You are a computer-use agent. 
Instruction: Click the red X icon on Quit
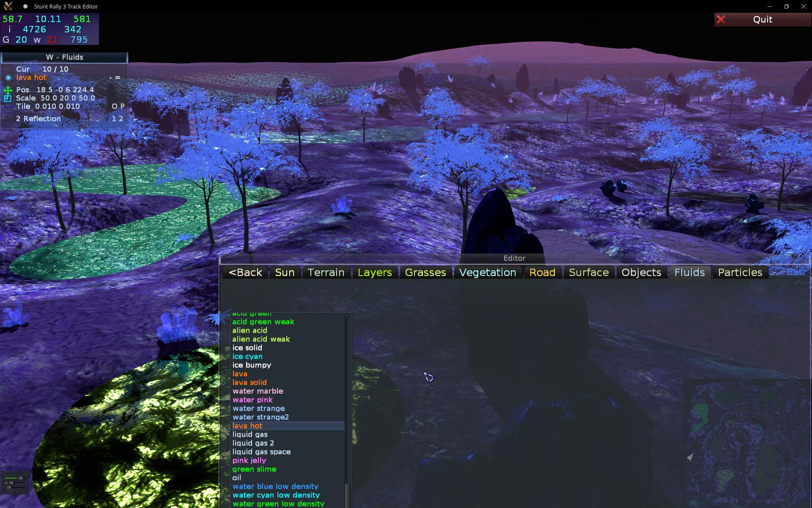(721, 19)
